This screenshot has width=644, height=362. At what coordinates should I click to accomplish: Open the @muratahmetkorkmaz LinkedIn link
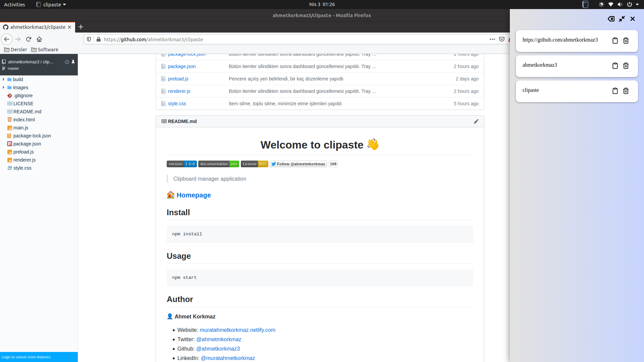tap(228, 358)
